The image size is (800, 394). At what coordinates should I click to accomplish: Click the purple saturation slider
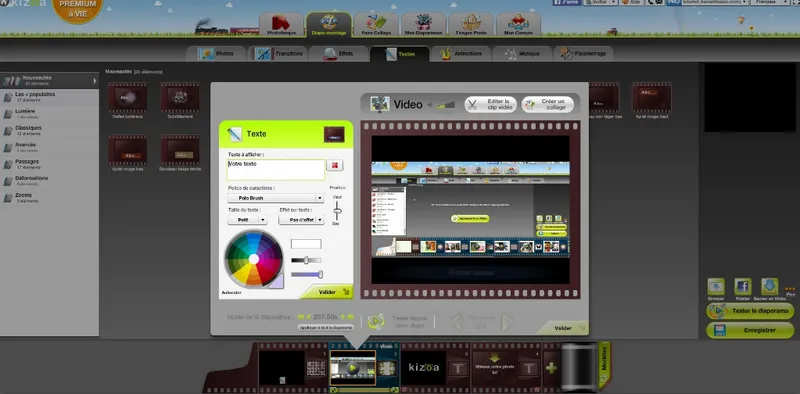[307, 275]
